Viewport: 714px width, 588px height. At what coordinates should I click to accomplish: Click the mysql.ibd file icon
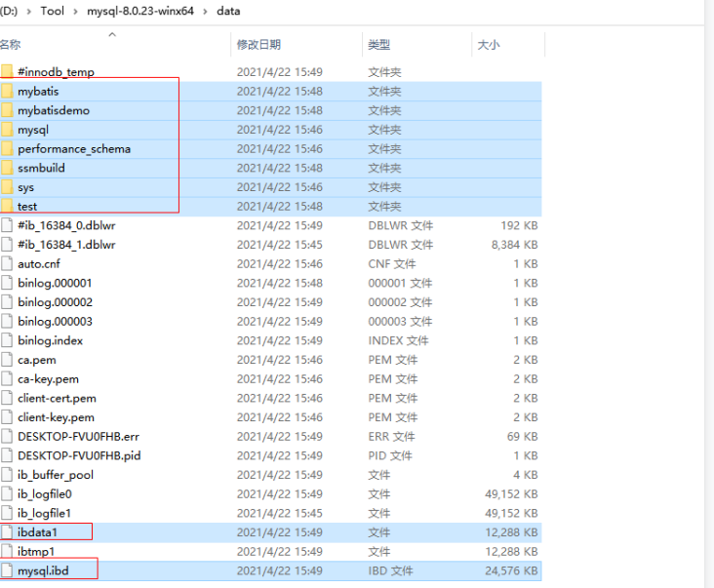[7, 570]
